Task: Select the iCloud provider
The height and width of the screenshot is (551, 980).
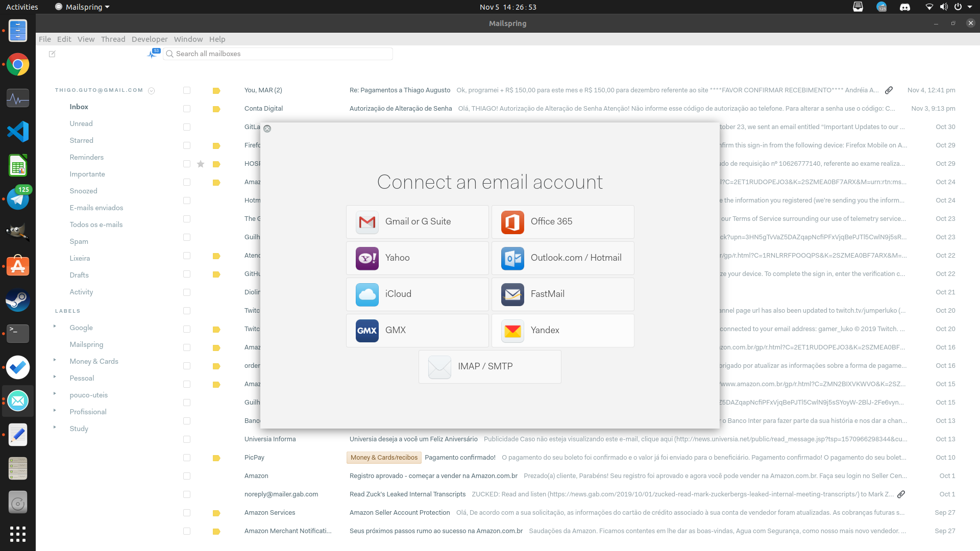Action: (417, 294)
